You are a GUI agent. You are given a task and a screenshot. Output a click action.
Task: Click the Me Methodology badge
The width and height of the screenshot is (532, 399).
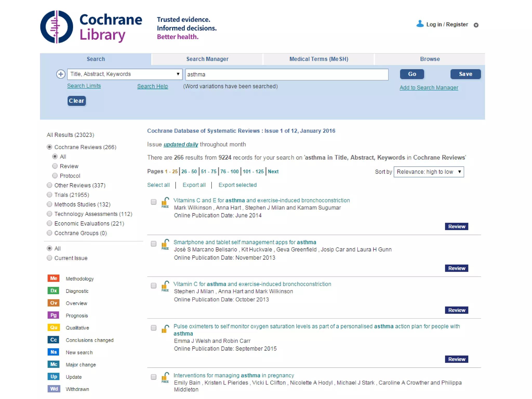tap(54, 278)
